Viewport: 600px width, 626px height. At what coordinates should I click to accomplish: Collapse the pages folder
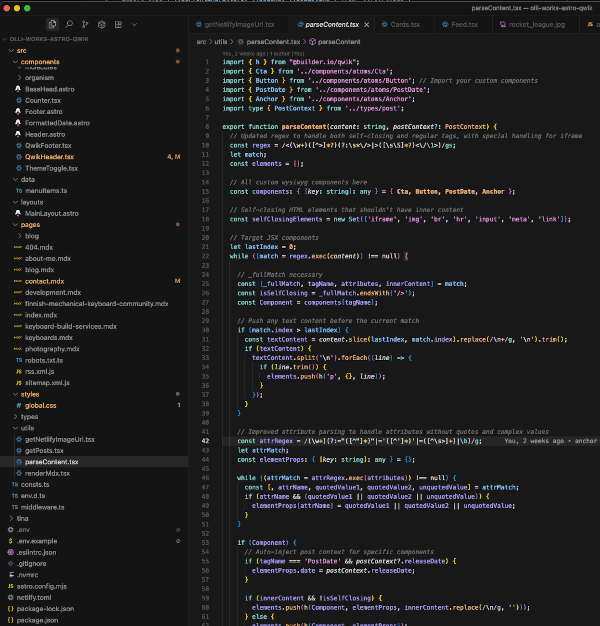[30, 225]
